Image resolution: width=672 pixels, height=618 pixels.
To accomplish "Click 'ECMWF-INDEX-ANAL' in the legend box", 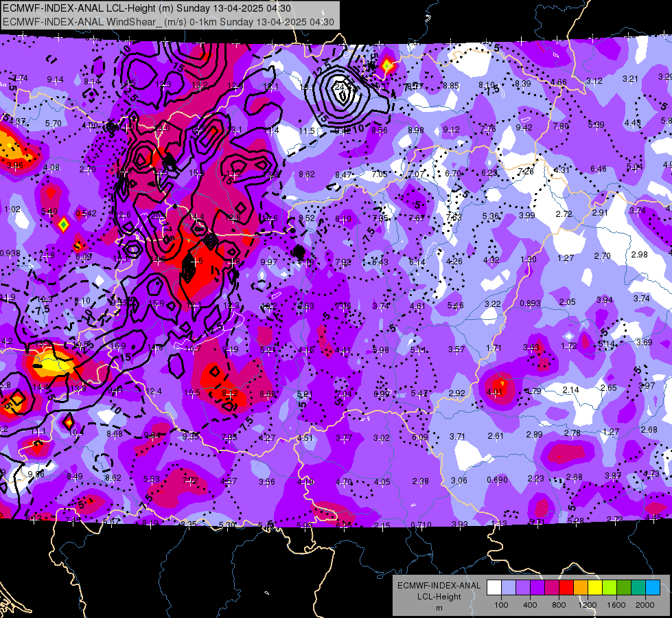I will [439, 586].
